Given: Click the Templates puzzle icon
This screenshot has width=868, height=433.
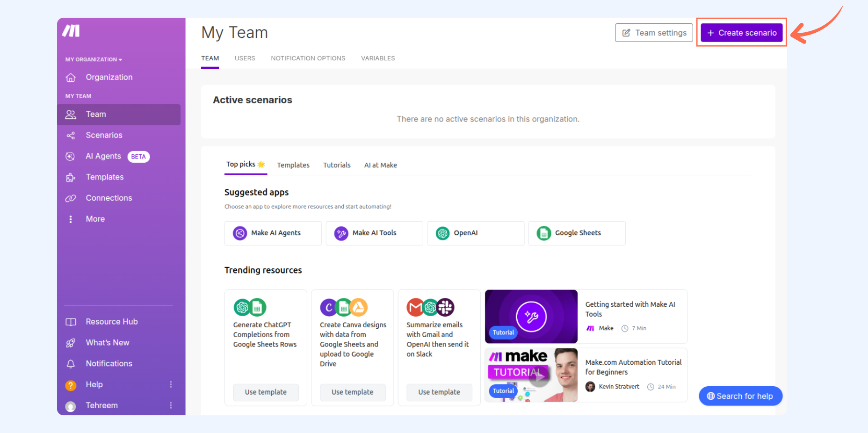Looking at the screenshot, I should click(71, 178).
